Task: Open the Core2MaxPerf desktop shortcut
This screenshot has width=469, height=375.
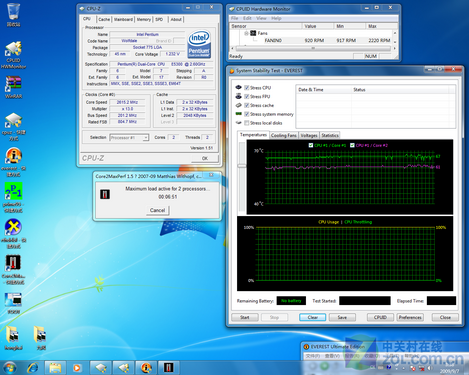Action: coord(13,269)
